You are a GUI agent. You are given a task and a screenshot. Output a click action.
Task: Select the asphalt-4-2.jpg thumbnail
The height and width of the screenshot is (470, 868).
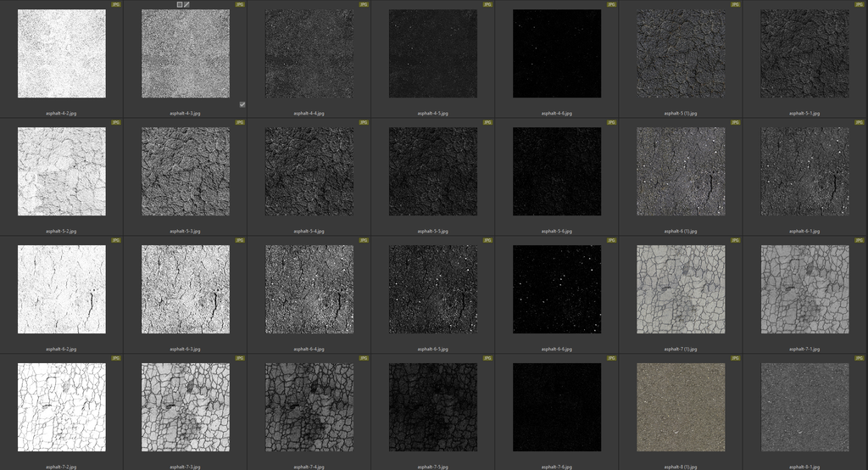(x=62, y=53)
